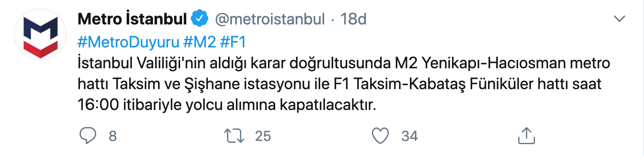
Task: Open the #MetroDuyuru hashtag
Action: [x=128, y=42]
